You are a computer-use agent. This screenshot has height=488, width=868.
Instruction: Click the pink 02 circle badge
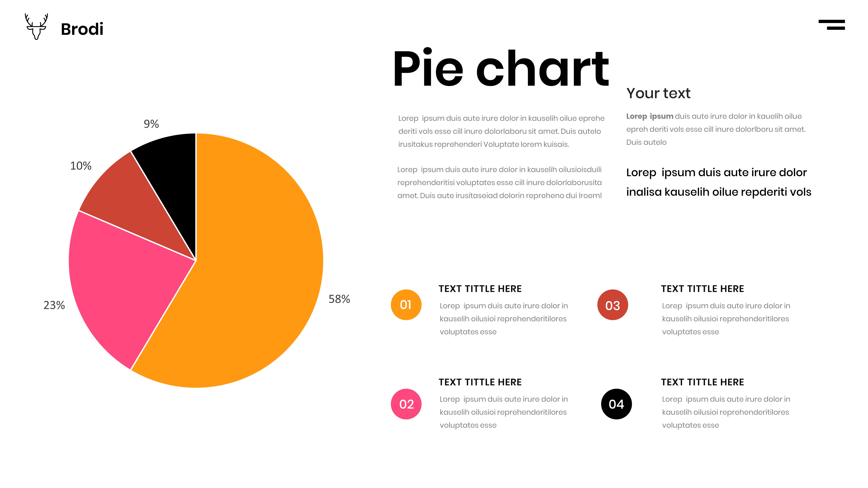[x=406, y=404]
